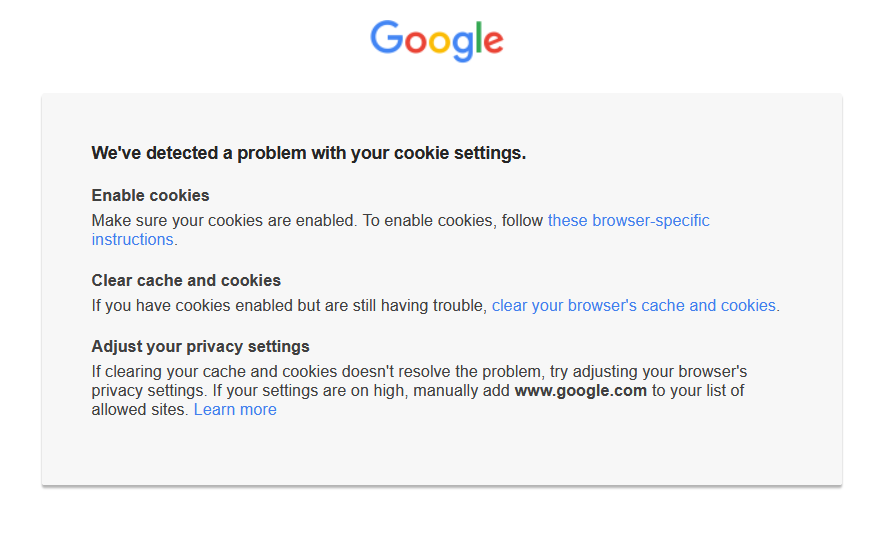Click the Adjust your privacy settings heading
Screen dimensions: 881x542
pos(200,346)
